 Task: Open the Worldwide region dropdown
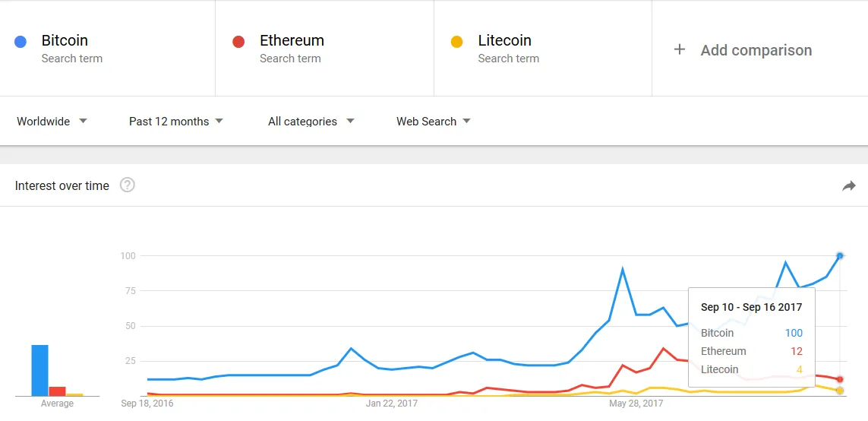point(52,122)
